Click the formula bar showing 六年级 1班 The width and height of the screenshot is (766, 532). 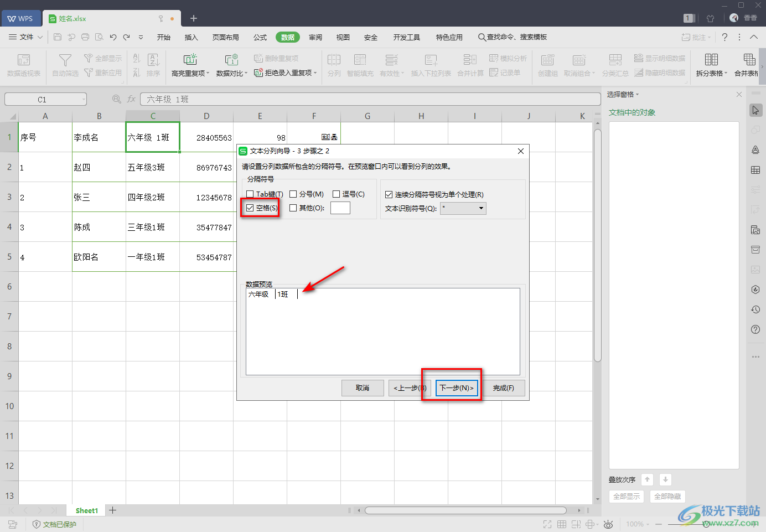370,99
